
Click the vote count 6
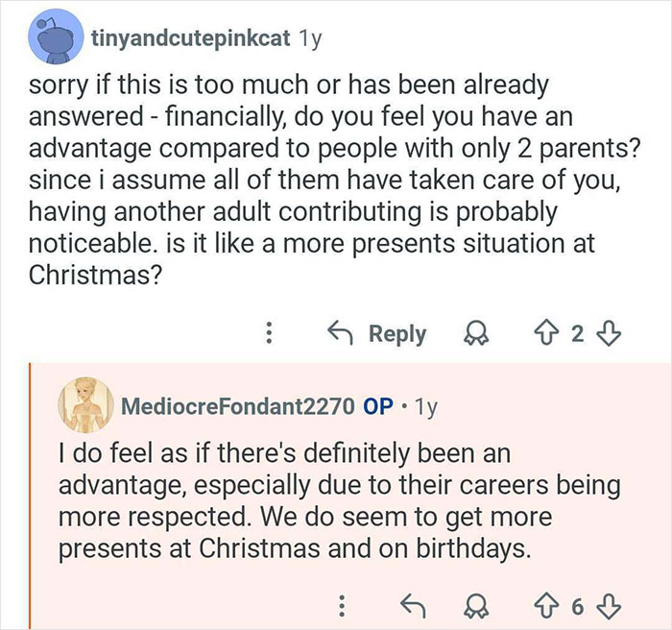pyautogui.click(x=578, y=606)
